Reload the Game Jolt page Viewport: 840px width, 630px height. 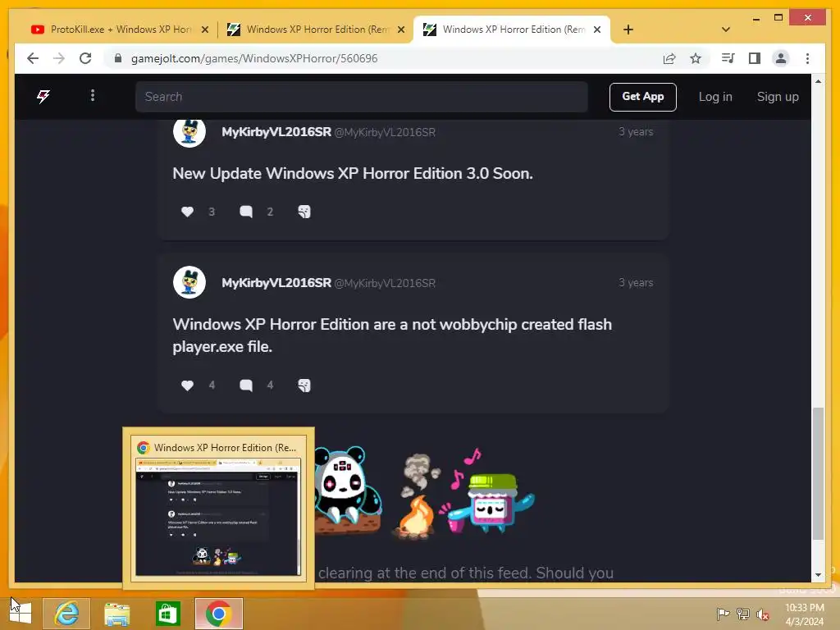85,58
